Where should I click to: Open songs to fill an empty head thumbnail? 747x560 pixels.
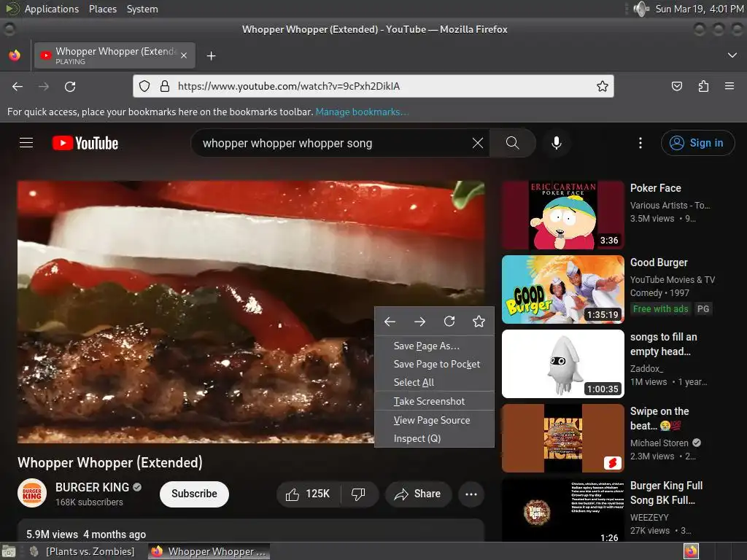pos(562,364)
